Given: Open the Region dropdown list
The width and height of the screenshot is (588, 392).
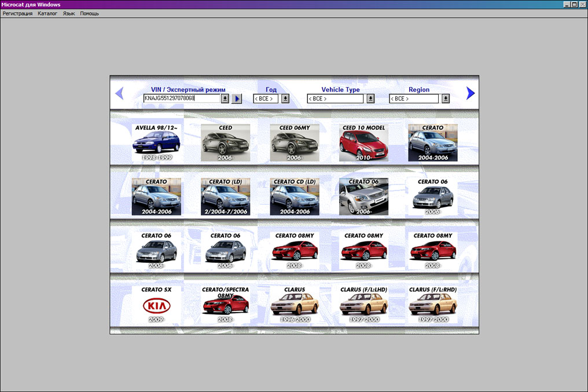Looking at the screenshot, I should coord(446,99).
